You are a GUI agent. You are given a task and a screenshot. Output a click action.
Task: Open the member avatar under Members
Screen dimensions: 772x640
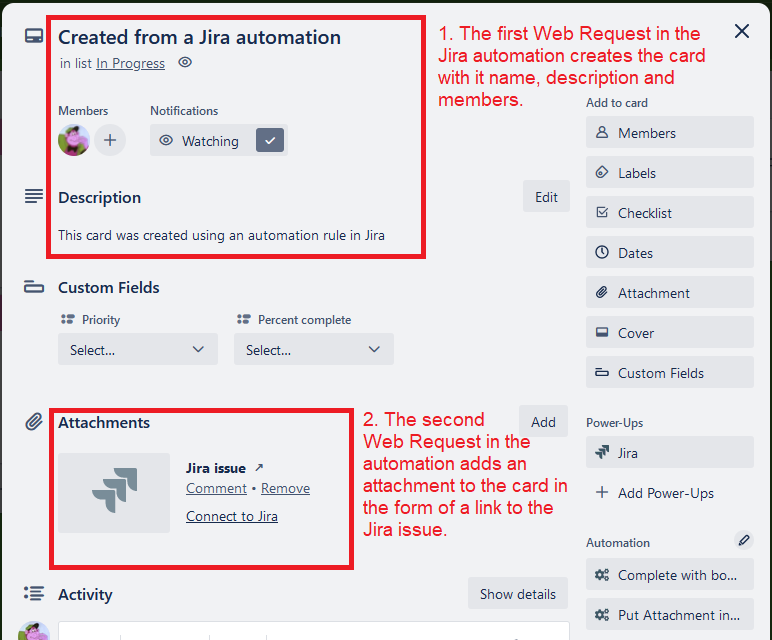click(x=74, y=140)
